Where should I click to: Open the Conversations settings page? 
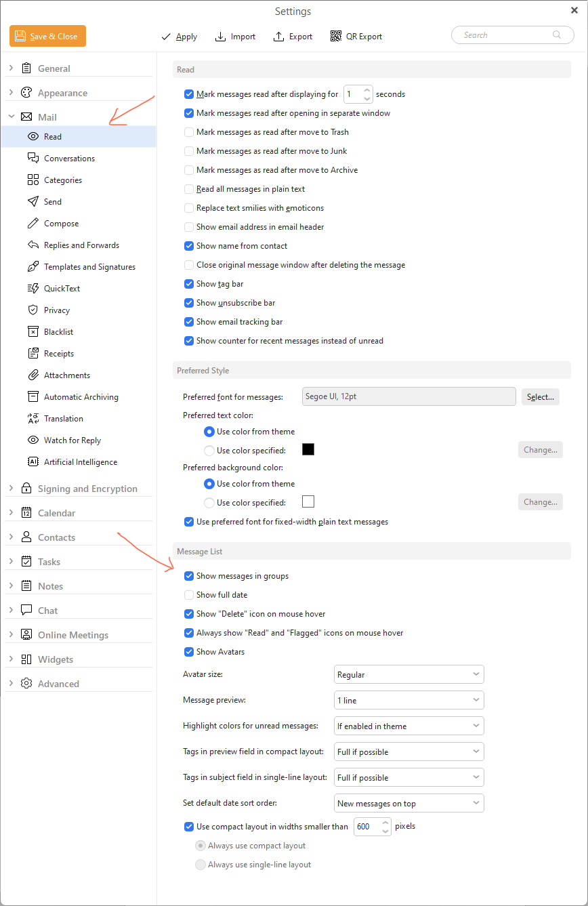point(69,159)
